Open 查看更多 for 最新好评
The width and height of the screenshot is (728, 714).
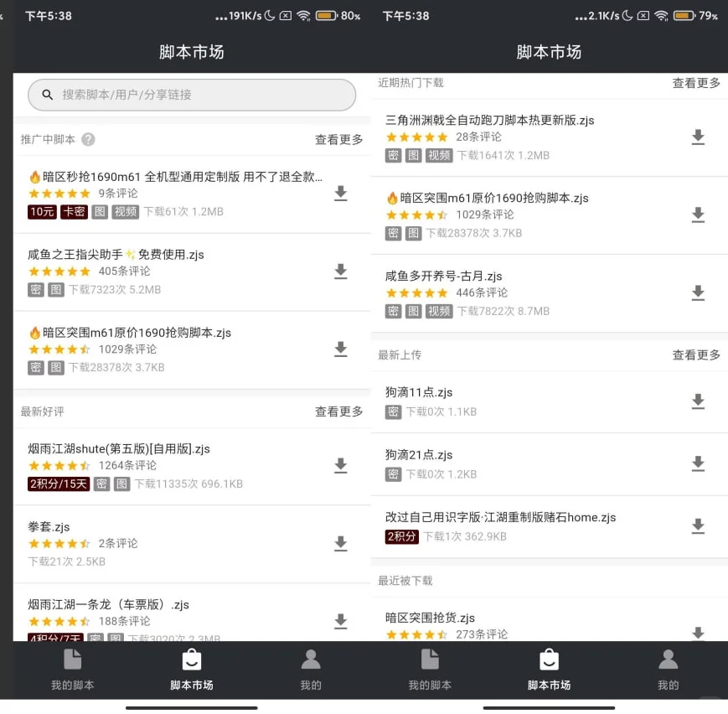coord(338,411)
